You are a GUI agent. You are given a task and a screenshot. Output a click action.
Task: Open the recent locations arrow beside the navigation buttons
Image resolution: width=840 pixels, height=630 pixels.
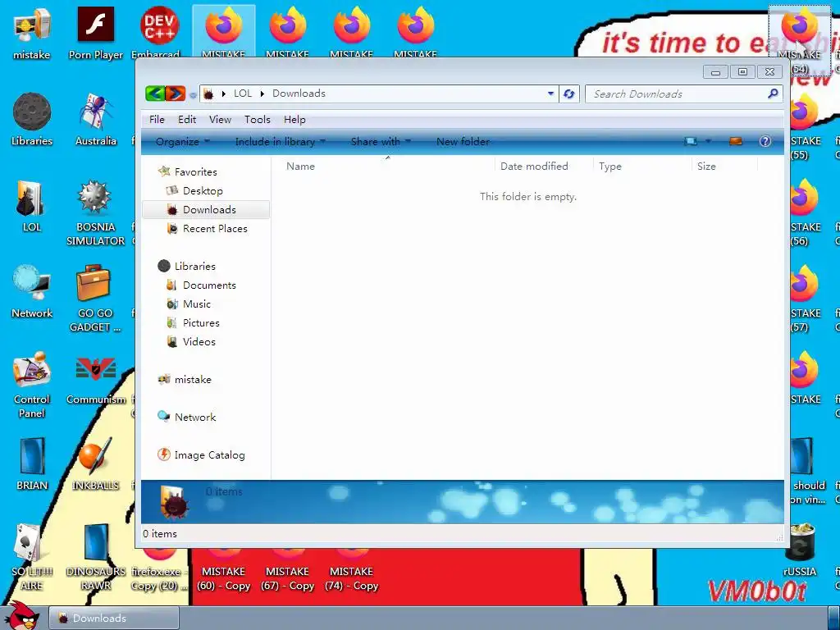coord(193,95)
